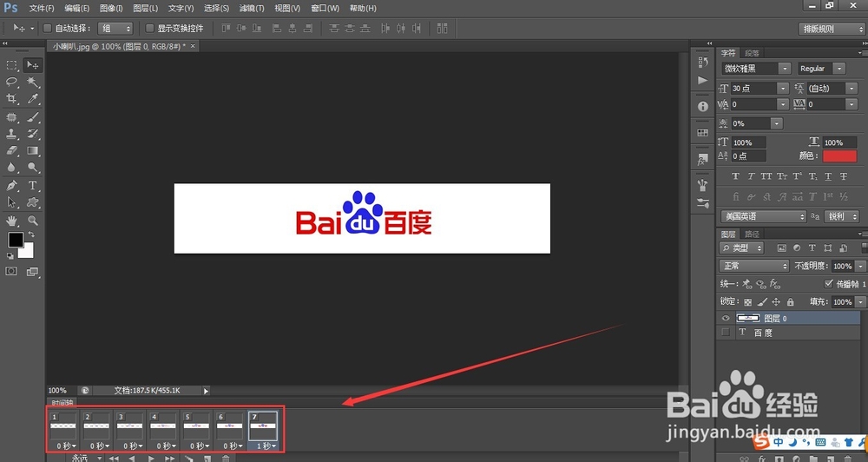This screenshot has height=462, width=868.
Task: Open the 滤镜(T) menu
Action: (x=252, y=9)
